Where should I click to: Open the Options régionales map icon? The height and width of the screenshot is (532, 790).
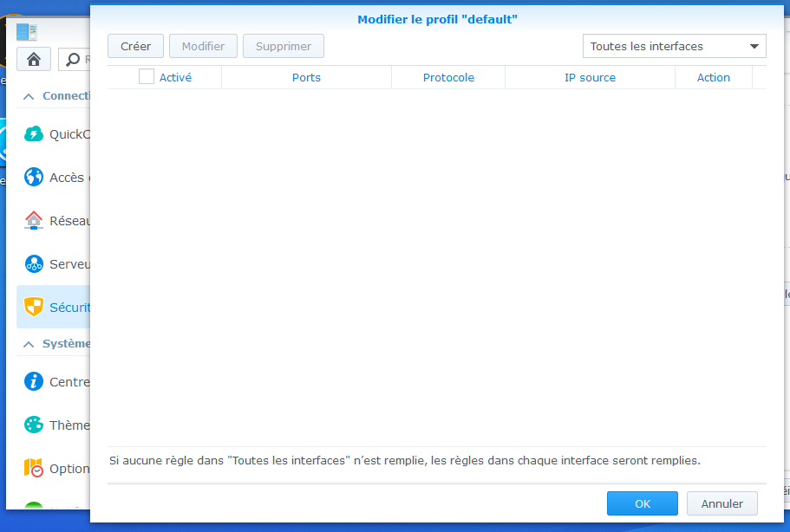pyautogui.click(x=34, y=468)
